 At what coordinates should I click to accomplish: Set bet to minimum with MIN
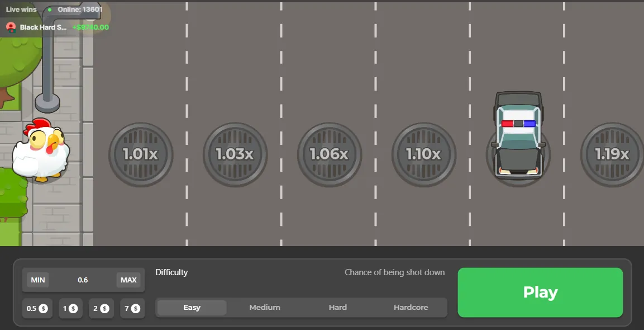click(38, 280)
